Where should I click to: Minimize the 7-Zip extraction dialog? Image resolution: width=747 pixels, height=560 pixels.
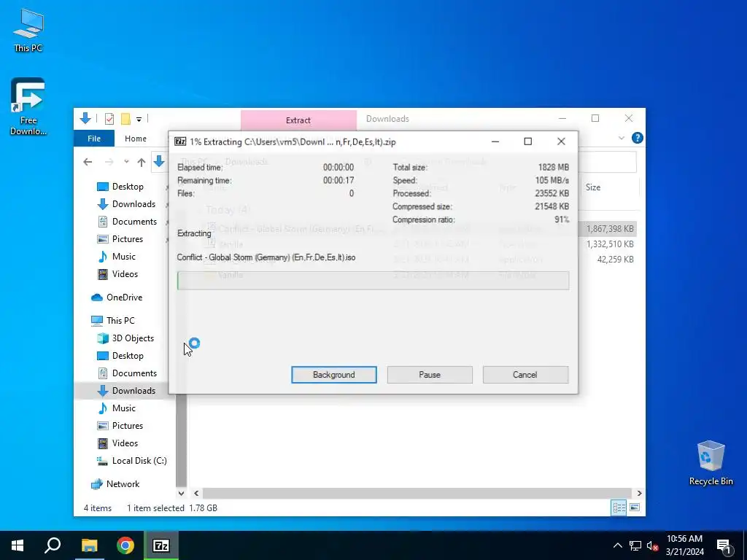[495, 141]
